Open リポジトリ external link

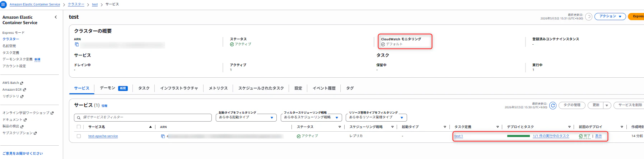13,96
